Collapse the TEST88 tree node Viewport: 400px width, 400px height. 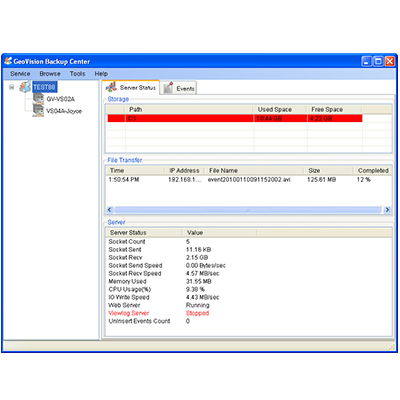coord(12,87)
